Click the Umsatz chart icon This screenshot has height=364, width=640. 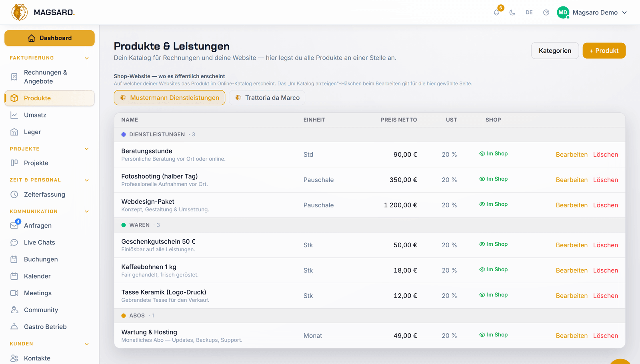14,115
